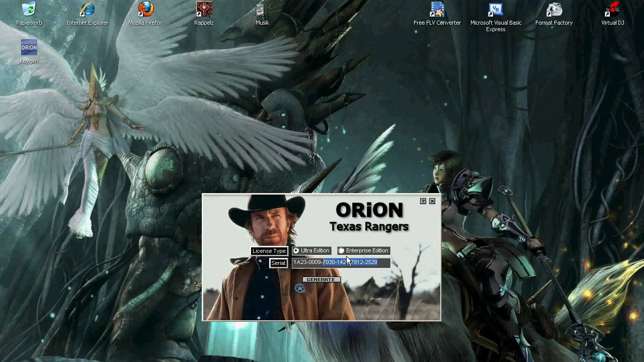Viewport: 644px width, 362px height.
Task: Select the Rappelz game shortcut
Action: (x=204, y=14)
